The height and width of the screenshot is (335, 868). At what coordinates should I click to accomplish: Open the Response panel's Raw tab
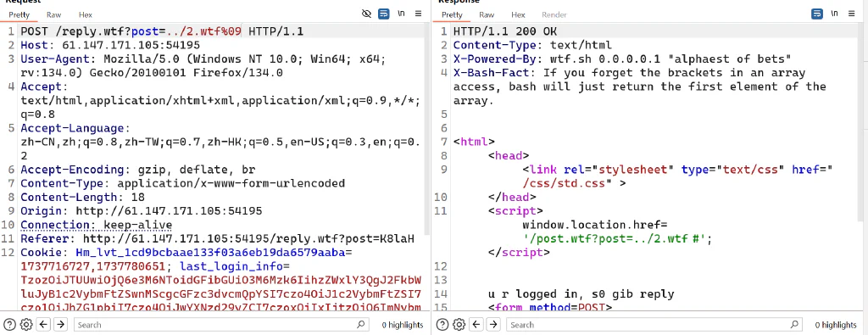pos(487,15)
